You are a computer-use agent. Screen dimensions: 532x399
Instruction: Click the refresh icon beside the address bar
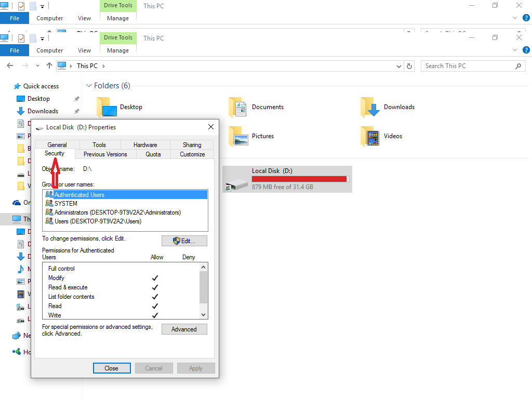(x=409, y=65)
